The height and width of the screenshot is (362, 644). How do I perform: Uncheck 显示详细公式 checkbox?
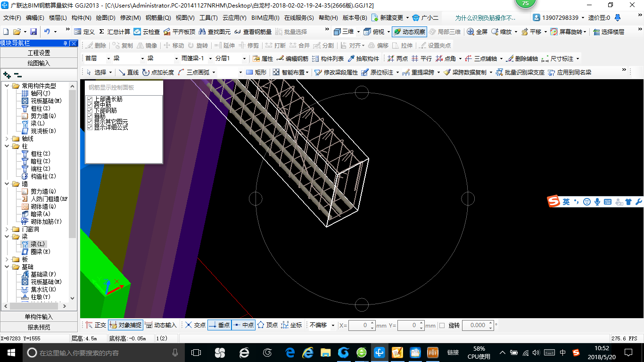[x=90, y=127]
